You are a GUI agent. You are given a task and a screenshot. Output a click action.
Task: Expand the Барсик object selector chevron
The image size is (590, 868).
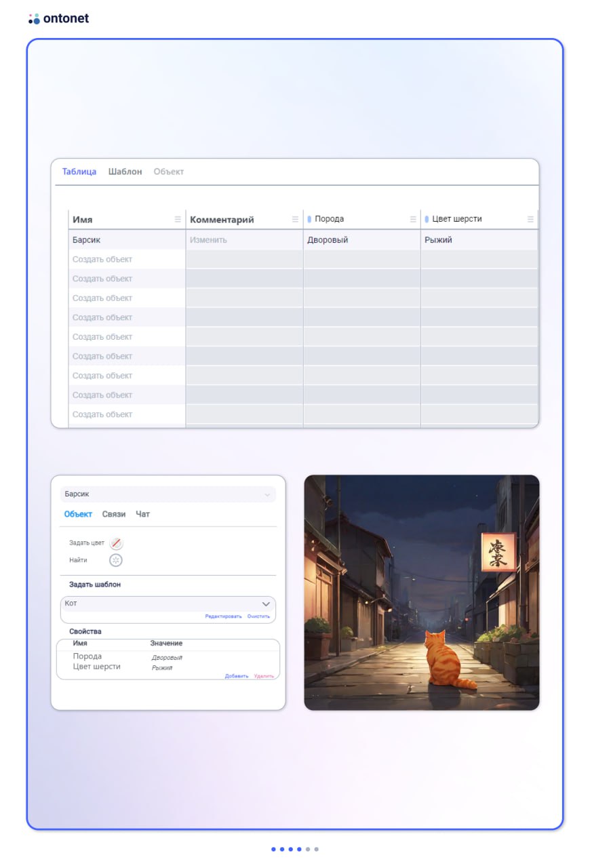tap(267, 494)
